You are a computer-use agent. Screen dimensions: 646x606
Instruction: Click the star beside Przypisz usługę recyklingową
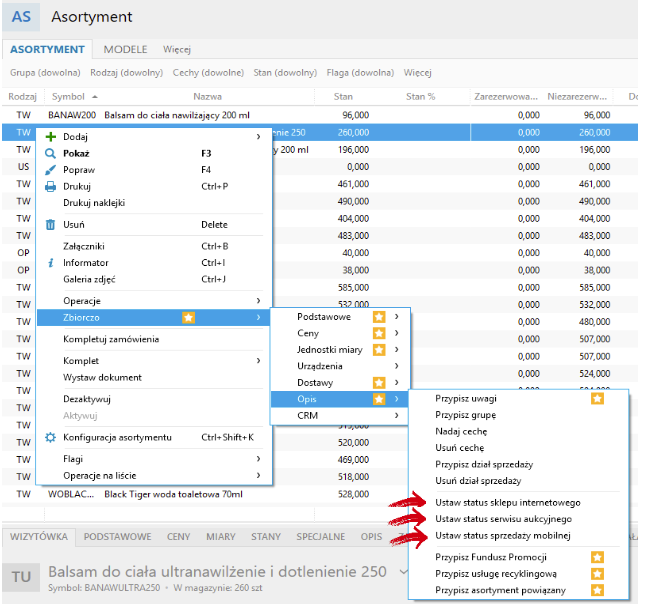coord(597,574)
